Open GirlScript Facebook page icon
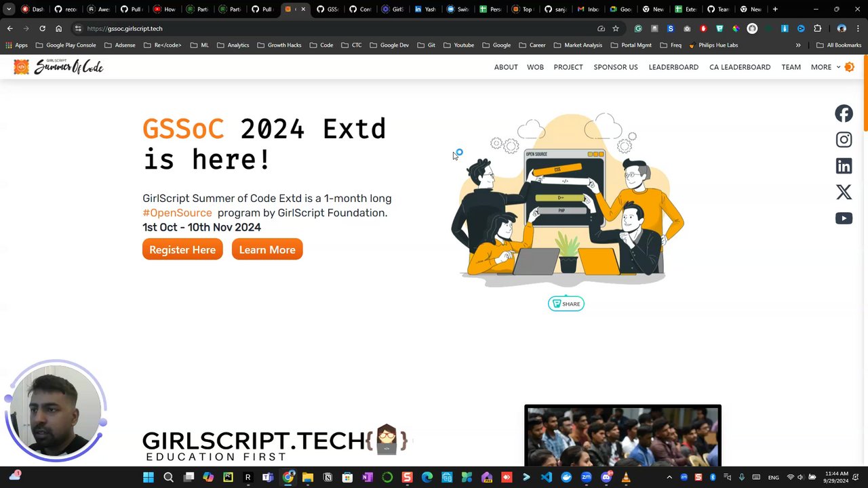Image resolution: width=868 pixels, height=488 pixels. pyautogui.click(x=844, y=114)
